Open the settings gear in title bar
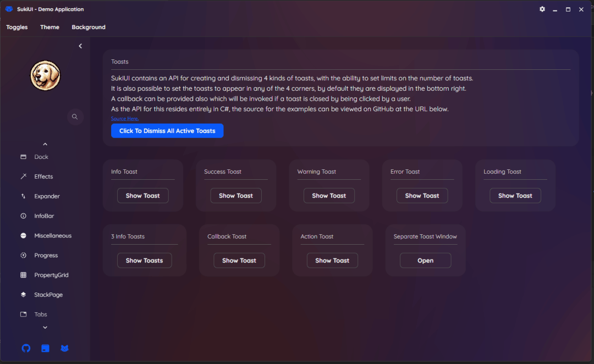The height and width of the screenshot is (364, 594). click(x=542, y=9)
